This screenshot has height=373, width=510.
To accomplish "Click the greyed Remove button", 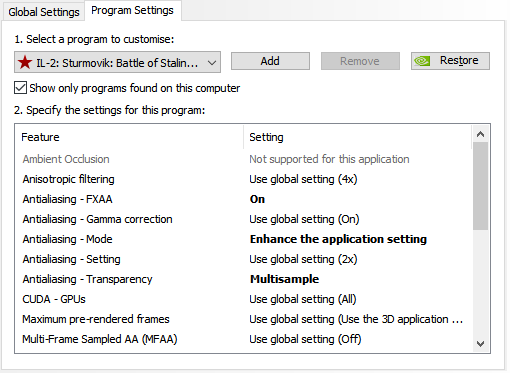I will coord(360,61).
